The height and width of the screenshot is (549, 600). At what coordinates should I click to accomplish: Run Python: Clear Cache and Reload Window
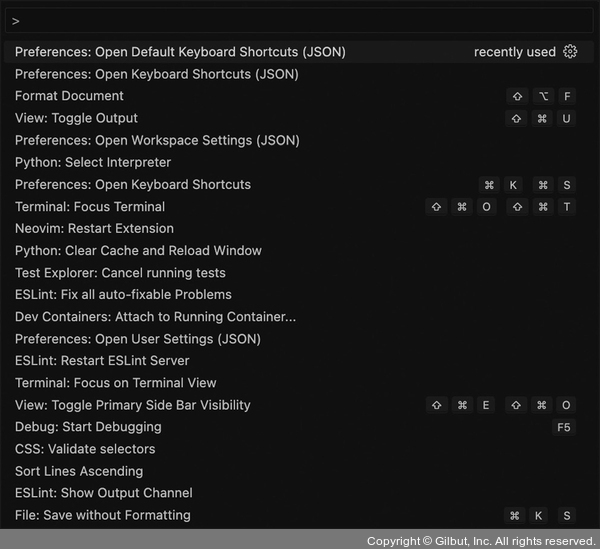coord(138,251)
